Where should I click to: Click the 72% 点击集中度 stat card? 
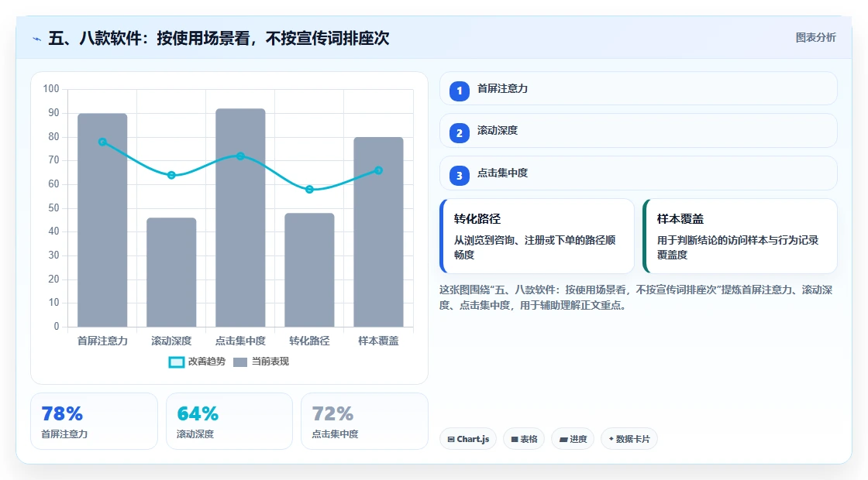coord(365,421)
